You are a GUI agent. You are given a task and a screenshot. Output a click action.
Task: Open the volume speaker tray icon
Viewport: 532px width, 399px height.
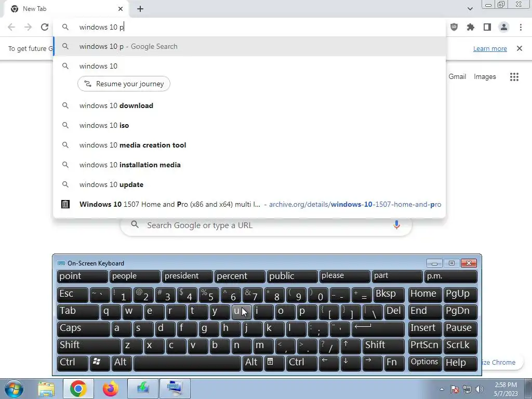480,389
